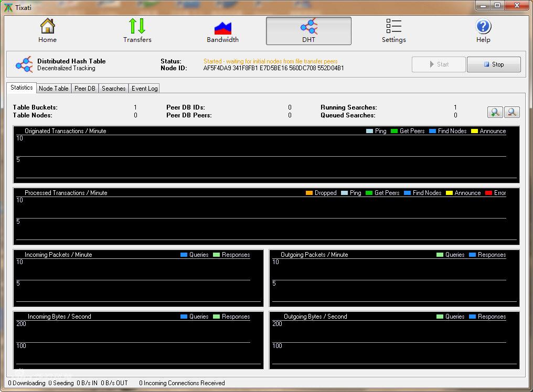Viewport: 533px width, 392px height.
Task: Click the orange Started status message
Action: [271, 61]
